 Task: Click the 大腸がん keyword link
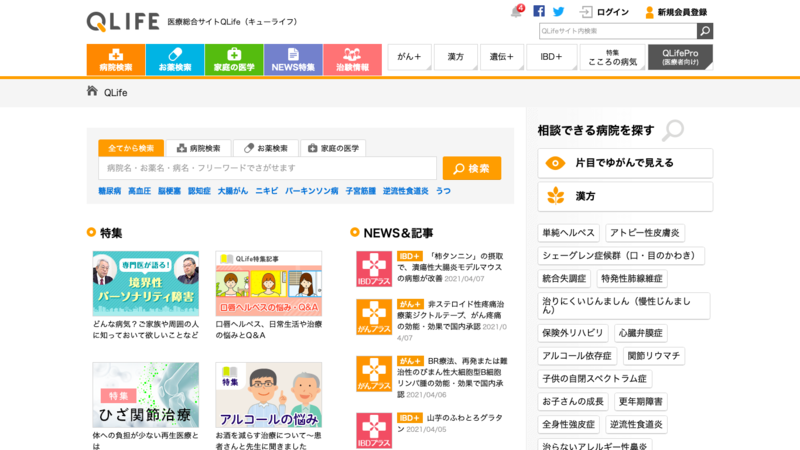click(x=233, y=191)
